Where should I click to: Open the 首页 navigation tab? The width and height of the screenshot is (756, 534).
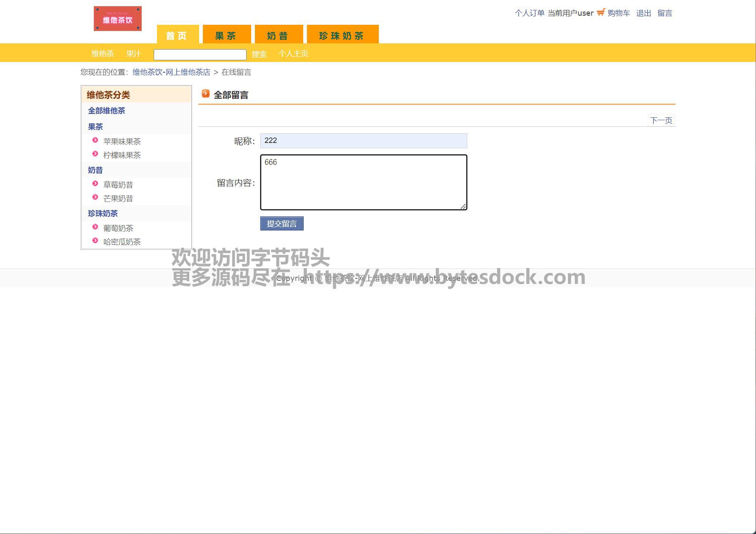pos(178,35)
